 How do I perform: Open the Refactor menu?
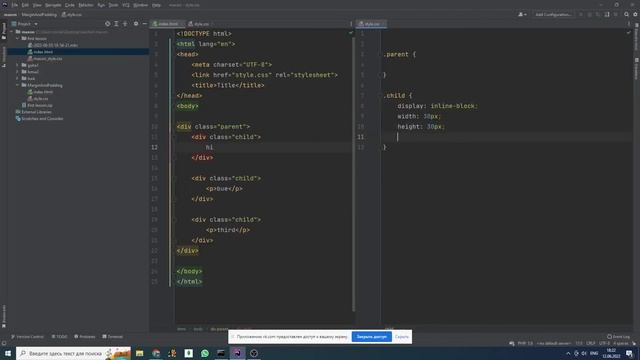pyautogui.click(x=86, y=5)
